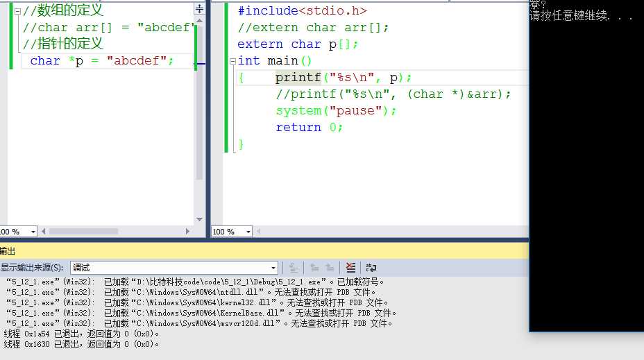Click the comment //指针的定义

tap(63, 44)
